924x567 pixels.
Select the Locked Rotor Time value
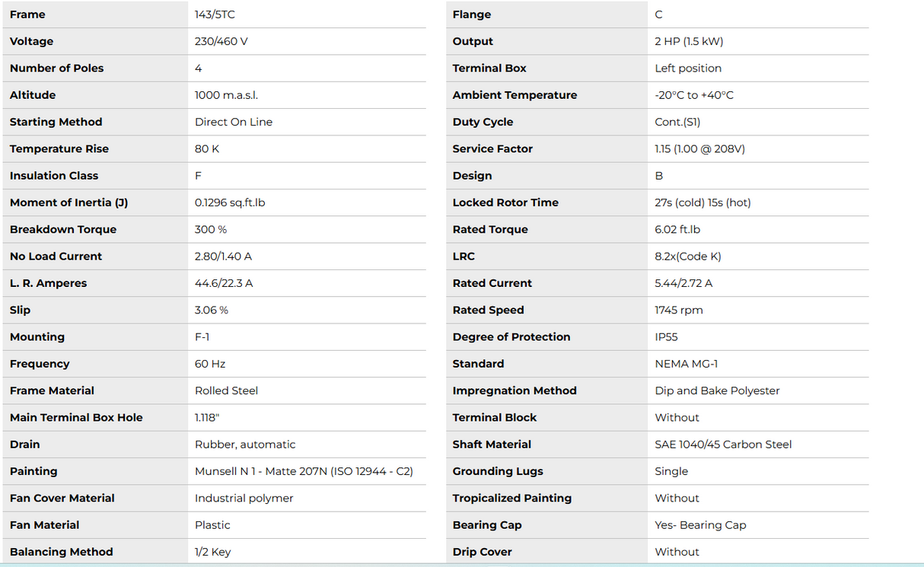703,202
